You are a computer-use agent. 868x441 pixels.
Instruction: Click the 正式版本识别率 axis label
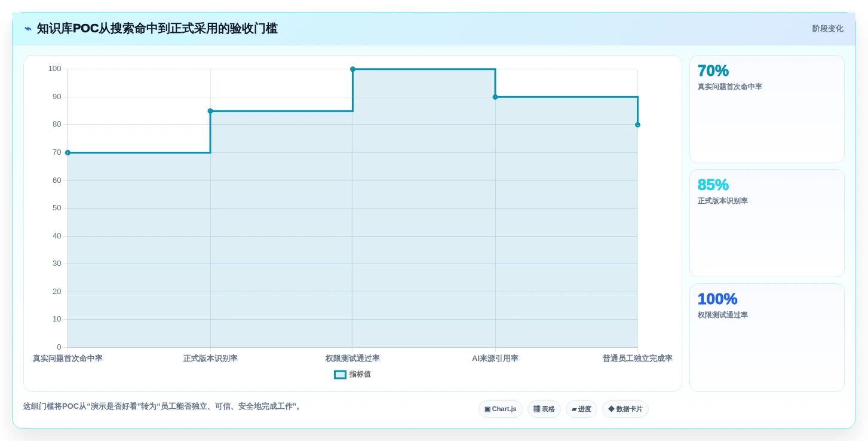point(210,358)
